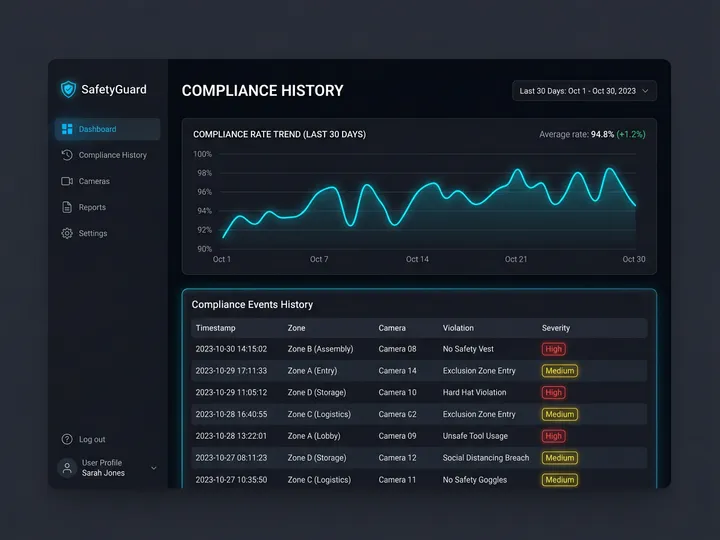
Task: Select timestamp 2023-10-27 10:35:50
Action: (x=231, y=480)
